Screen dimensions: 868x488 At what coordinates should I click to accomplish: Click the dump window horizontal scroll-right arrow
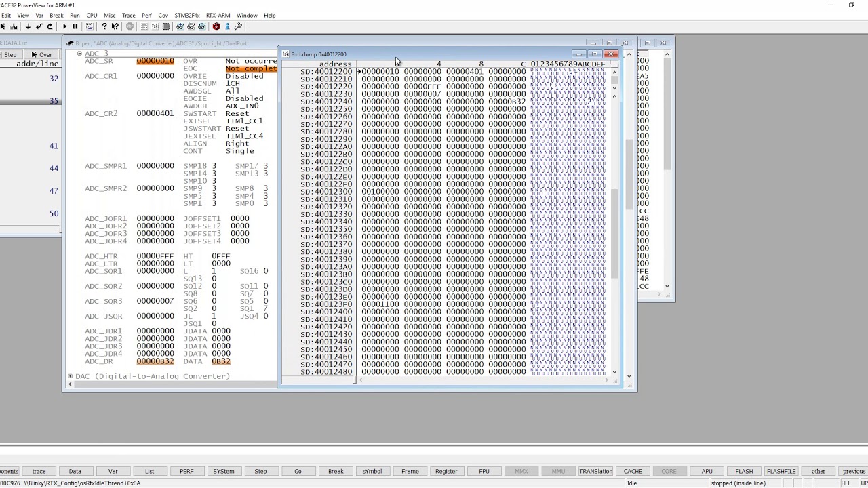pos(607,380)
